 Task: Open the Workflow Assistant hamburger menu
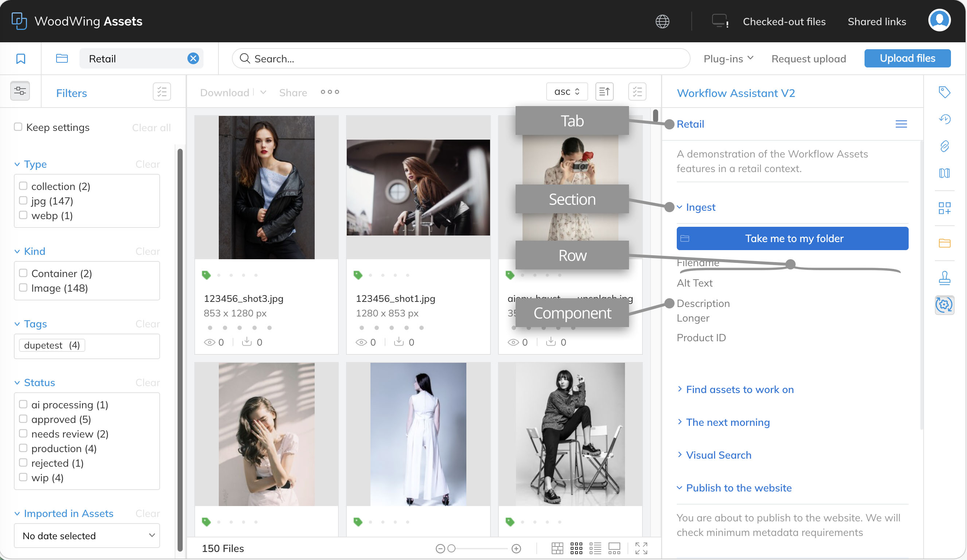pos(901,124)
